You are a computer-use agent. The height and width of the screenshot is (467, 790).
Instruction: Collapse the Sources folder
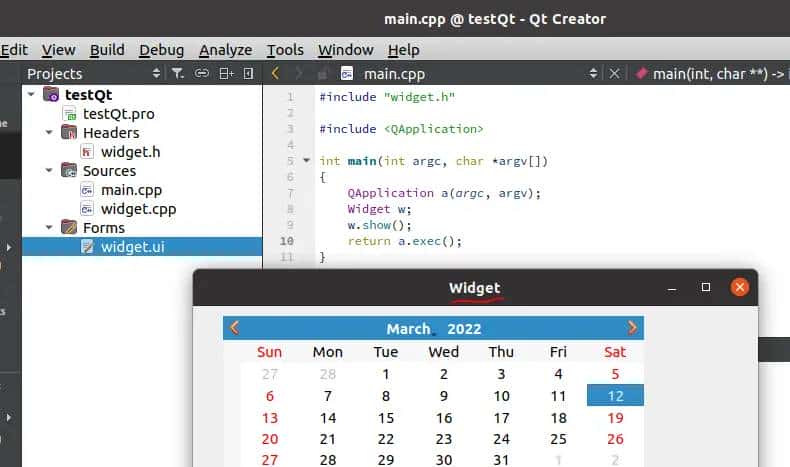(x=49, y=171)
